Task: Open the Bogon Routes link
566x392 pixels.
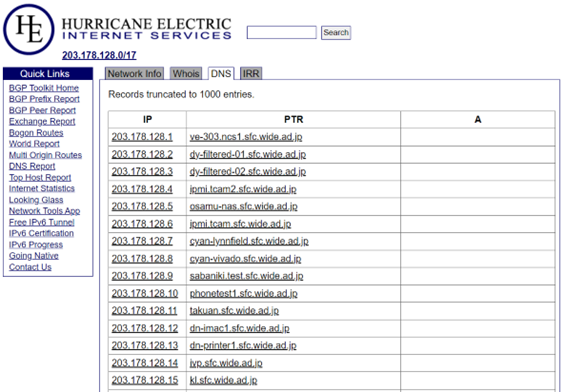Action: (36, 133)
